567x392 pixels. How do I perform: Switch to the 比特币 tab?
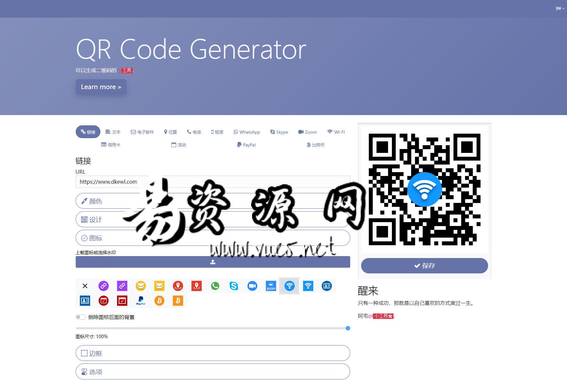(316, 145)
